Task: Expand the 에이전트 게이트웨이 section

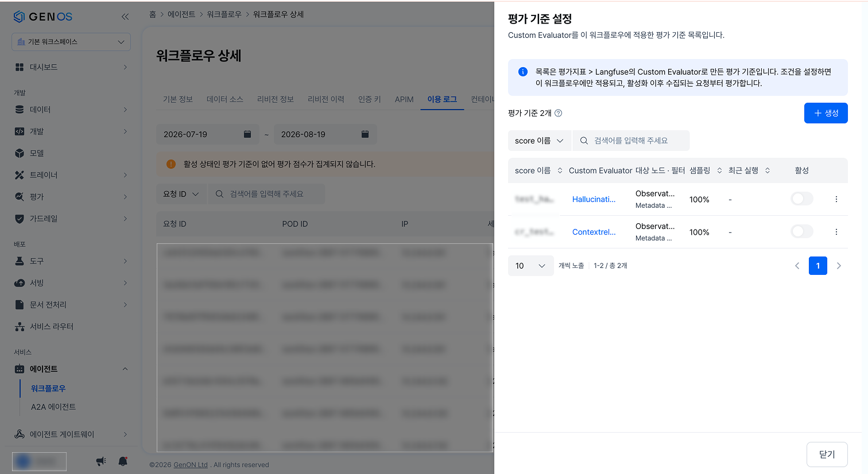Action: (x=71, y=434)
